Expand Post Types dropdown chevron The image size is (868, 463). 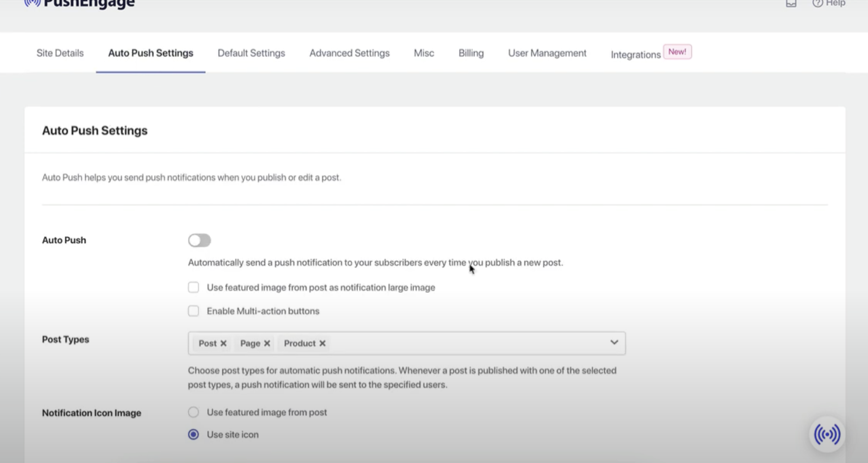coord(614,343)
